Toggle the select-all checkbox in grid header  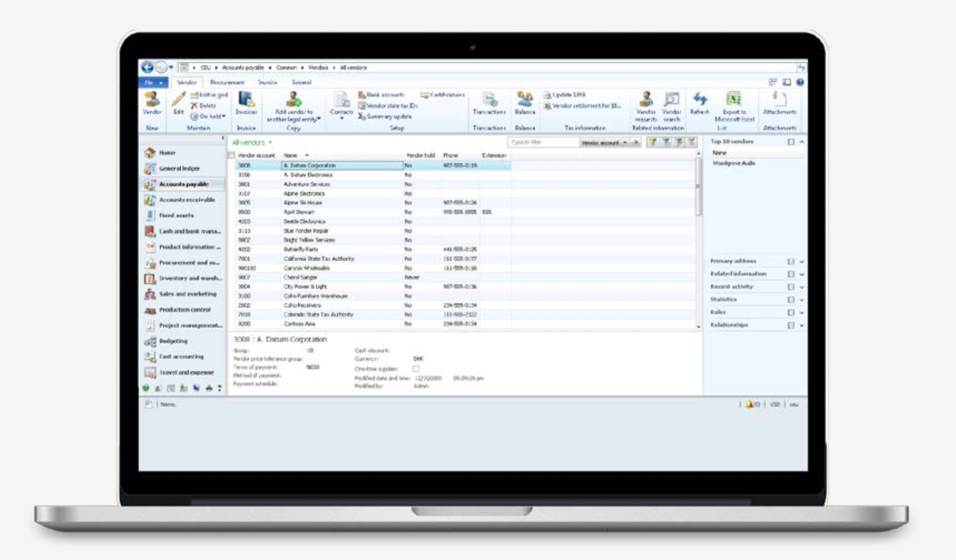(x=231, y=156)
